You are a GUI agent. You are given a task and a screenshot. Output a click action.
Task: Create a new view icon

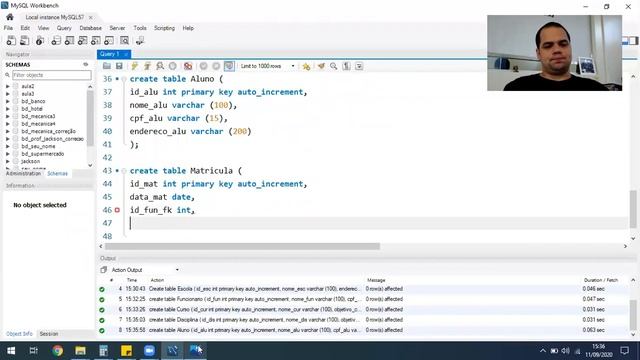[82, 40]
